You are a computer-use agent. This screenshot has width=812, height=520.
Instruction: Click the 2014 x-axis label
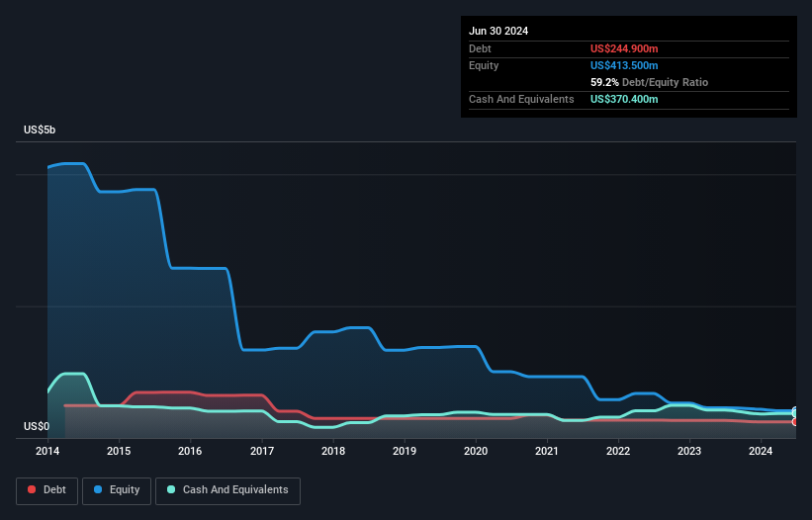point(47,451)
